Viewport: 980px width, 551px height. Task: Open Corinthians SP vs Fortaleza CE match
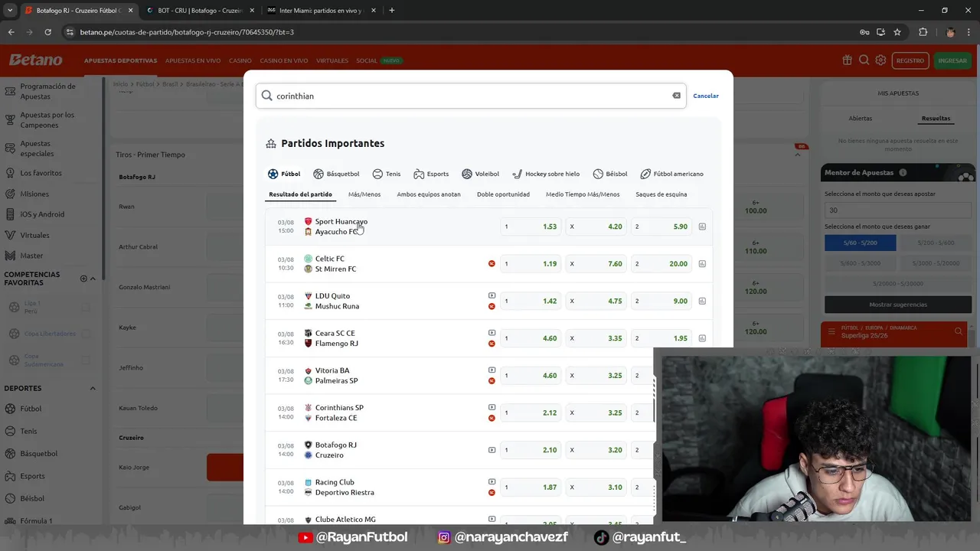(339, 412)
